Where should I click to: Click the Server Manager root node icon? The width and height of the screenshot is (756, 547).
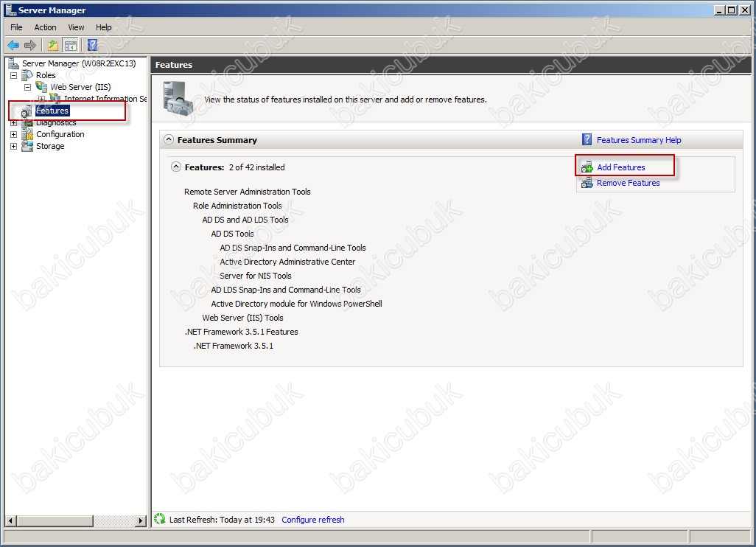click(13, 63)
